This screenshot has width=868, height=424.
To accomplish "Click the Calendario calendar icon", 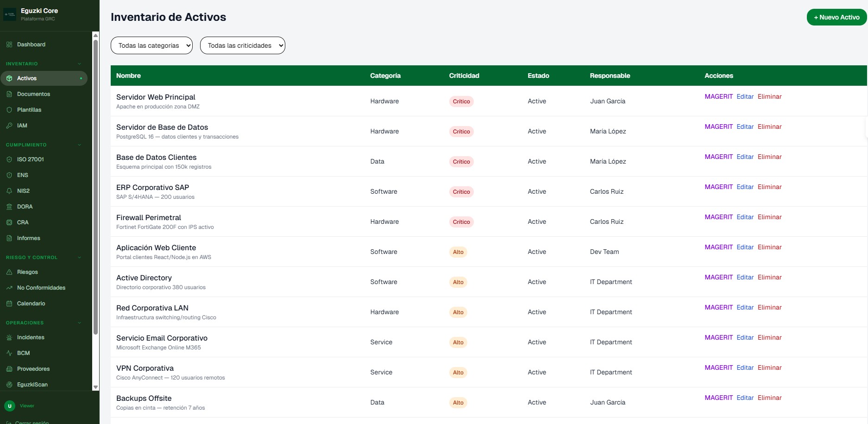I will point(9,304).
